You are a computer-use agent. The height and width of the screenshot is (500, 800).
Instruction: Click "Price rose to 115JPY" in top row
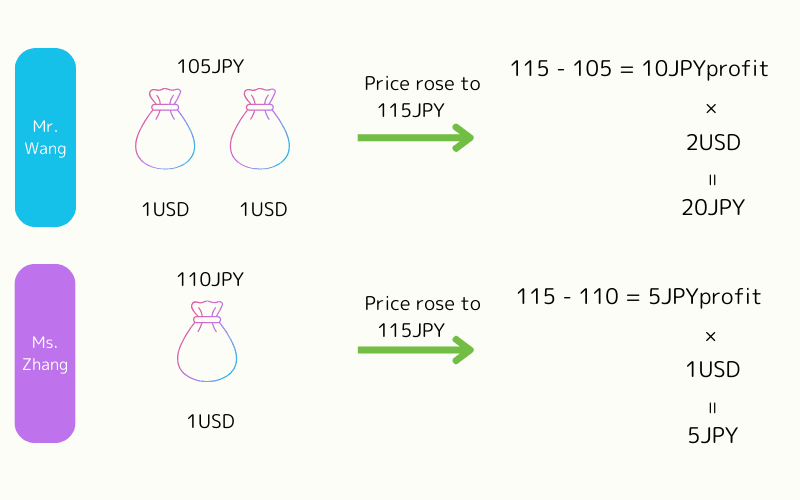point(421,96)
